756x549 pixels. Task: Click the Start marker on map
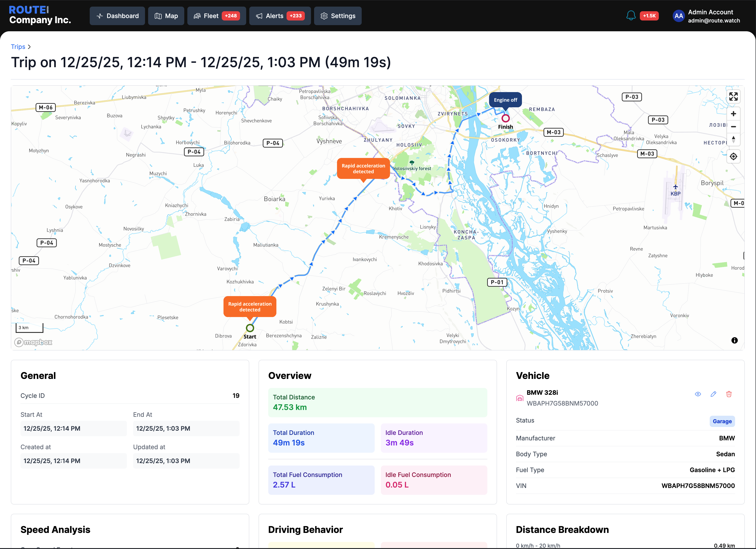[250, 328]
